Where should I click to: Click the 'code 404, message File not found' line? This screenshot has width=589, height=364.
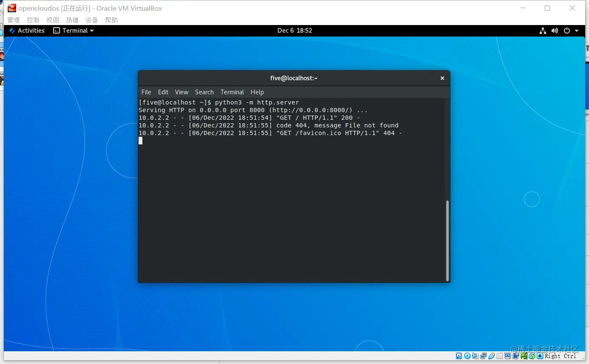coord(269,125)
